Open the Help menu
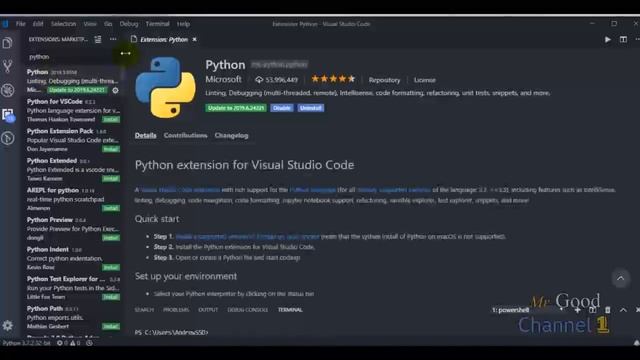The image size is (640, 360). (183, 24)
